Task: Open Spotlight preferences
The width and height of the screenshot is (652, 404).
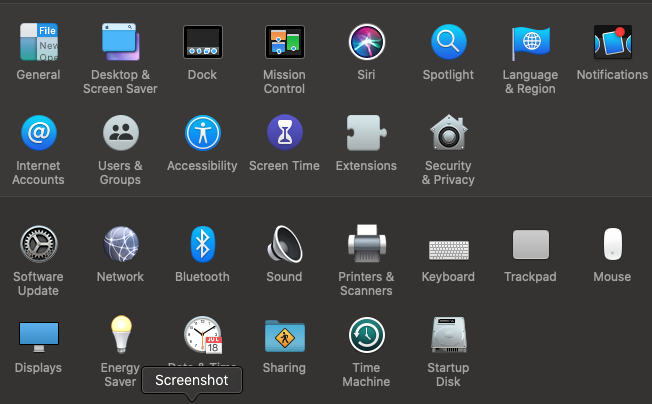Action: coord(449,42)
